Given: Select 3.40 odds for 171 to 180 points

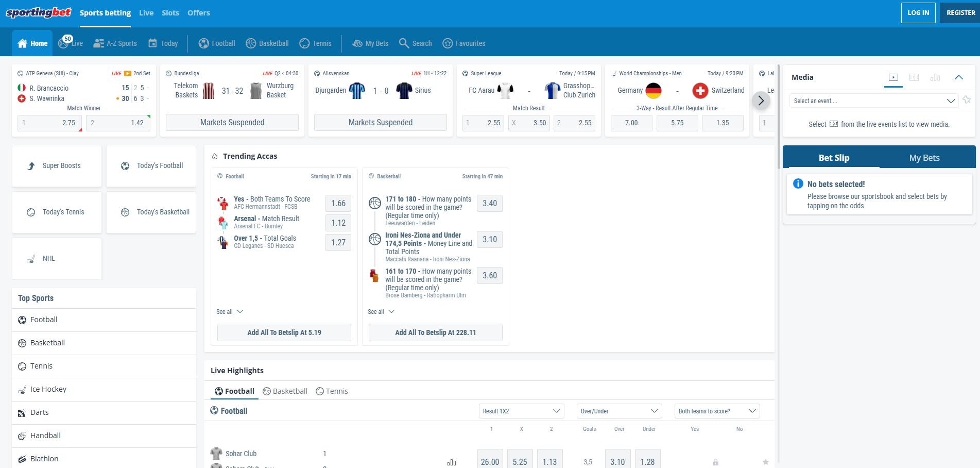Looking at the screenshot, I should pyautogui.click(x=490, y=203).
